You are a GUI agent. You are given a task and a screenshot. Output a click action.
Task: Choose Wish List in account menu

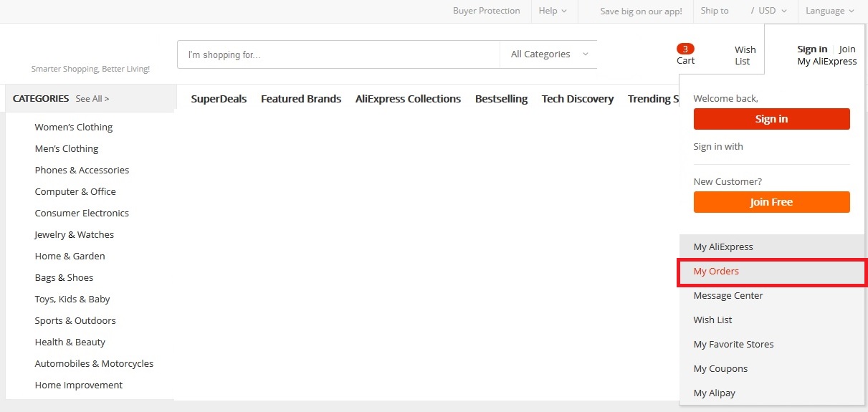(x=772, y=320)
